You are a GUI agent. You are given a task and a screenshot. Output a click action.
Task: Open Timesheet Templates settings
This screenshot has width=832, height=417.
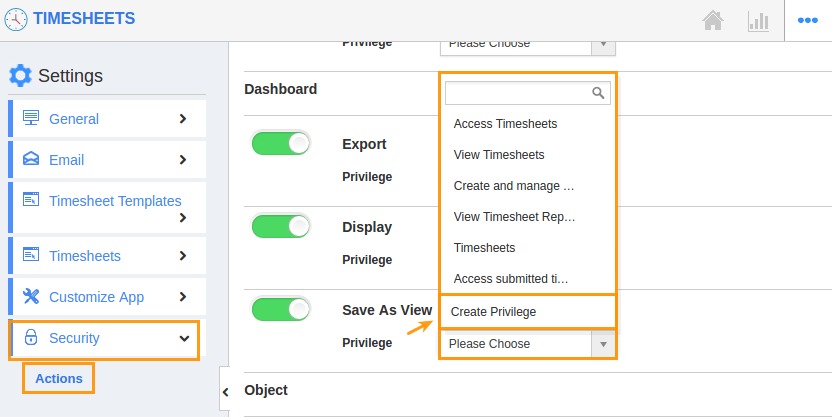pos(115,201)
